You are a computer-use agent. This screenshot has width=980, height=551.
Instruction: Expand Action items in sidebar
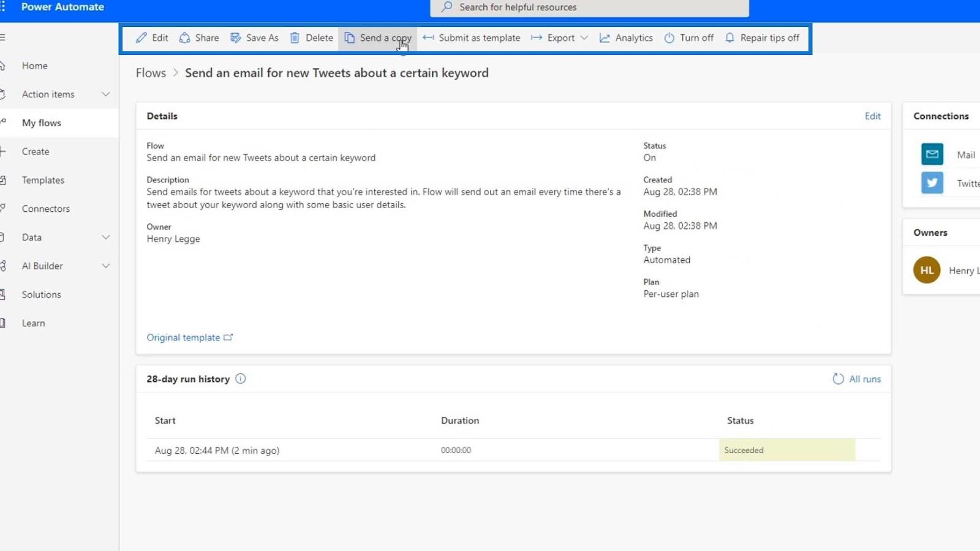pyautogui.click(x=105, y=94)
